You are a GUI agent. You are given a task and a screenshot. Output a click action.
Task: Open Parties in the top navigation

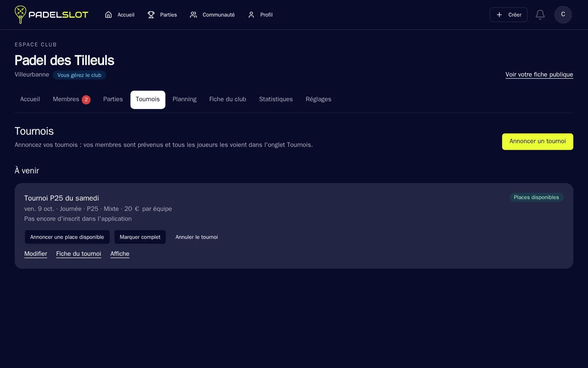(x=162, y=15)
